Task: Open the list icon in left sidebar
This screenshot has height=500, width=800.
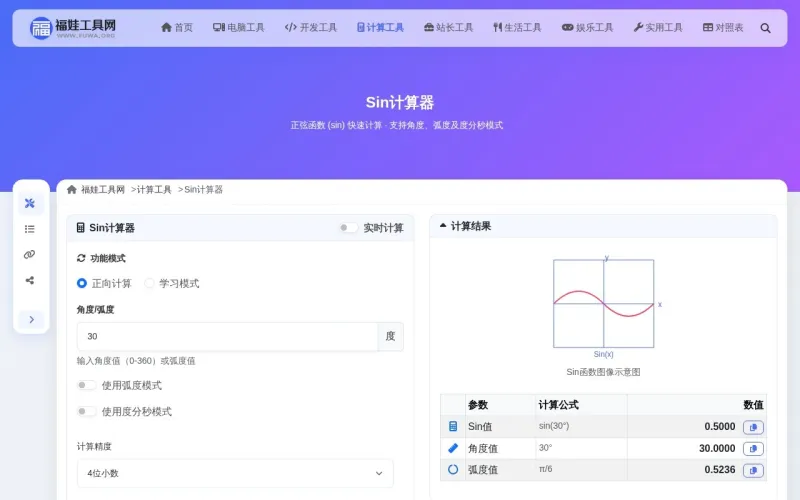Action: 30,229
